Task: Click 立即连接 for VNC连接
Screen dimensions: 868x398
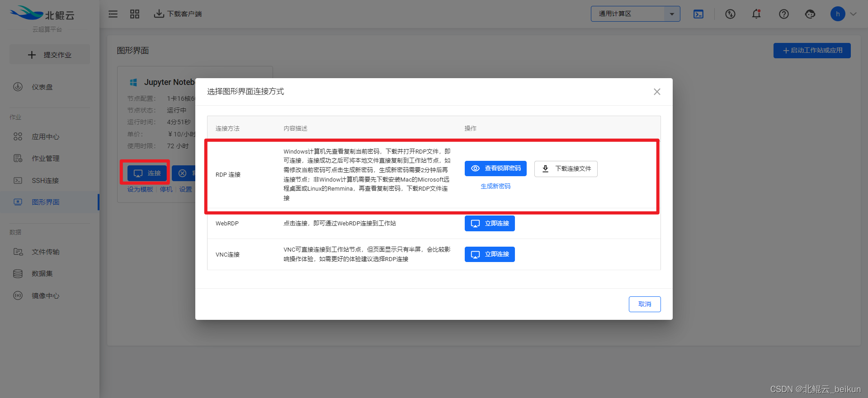Action: (x=490, y=254)
